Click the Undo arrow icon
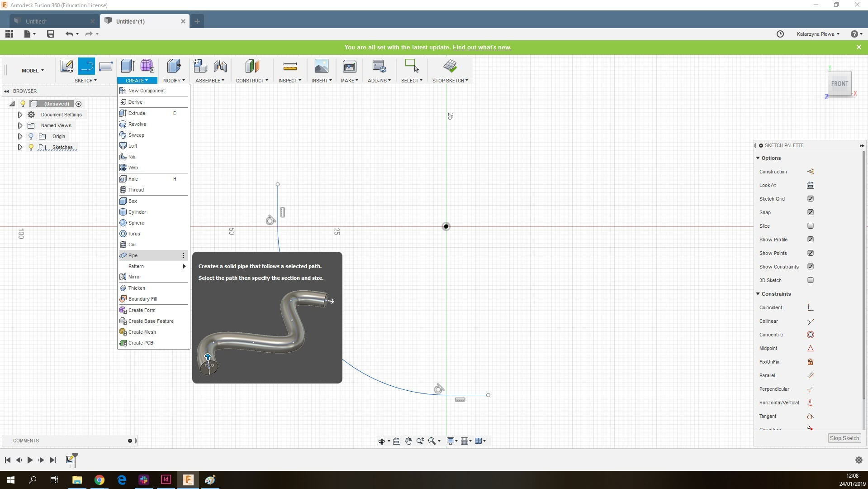 [x=69, y=34]
